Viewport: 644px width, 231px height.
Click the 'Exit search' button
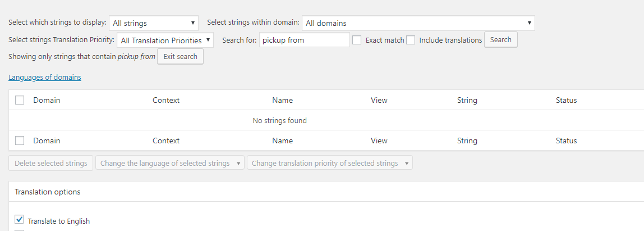click(x=180, y=57)
